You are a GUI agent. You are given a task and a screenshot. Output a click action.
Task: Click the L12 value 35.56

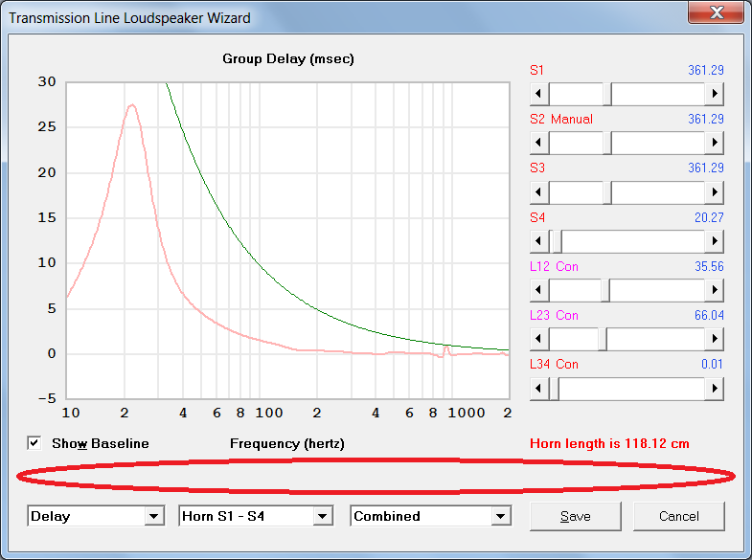[709, 266]
